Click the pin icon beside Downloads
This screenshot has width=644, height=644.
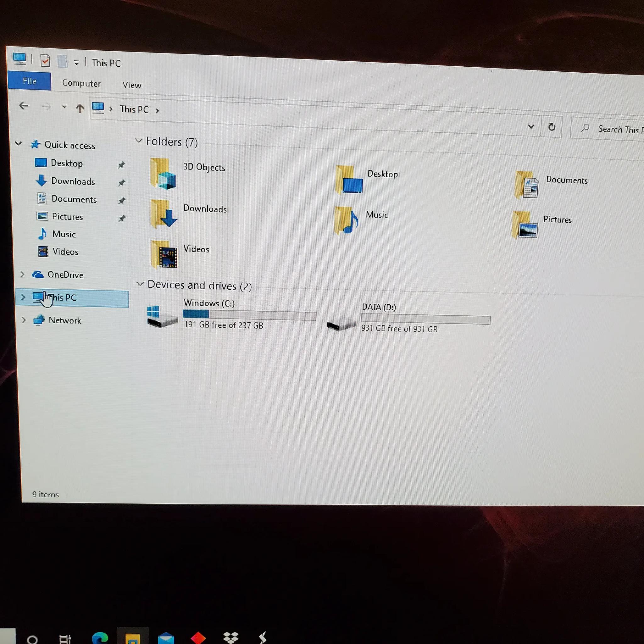(122, 183)
